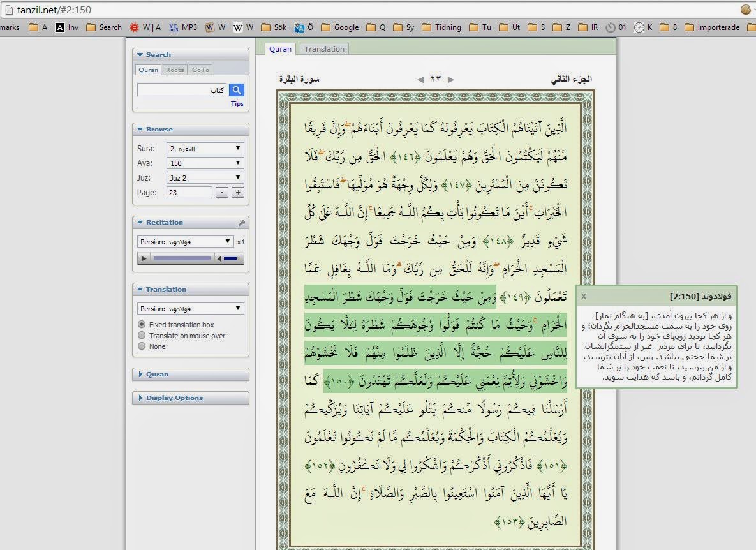Click the browser address bar URL

coord(54,10)
